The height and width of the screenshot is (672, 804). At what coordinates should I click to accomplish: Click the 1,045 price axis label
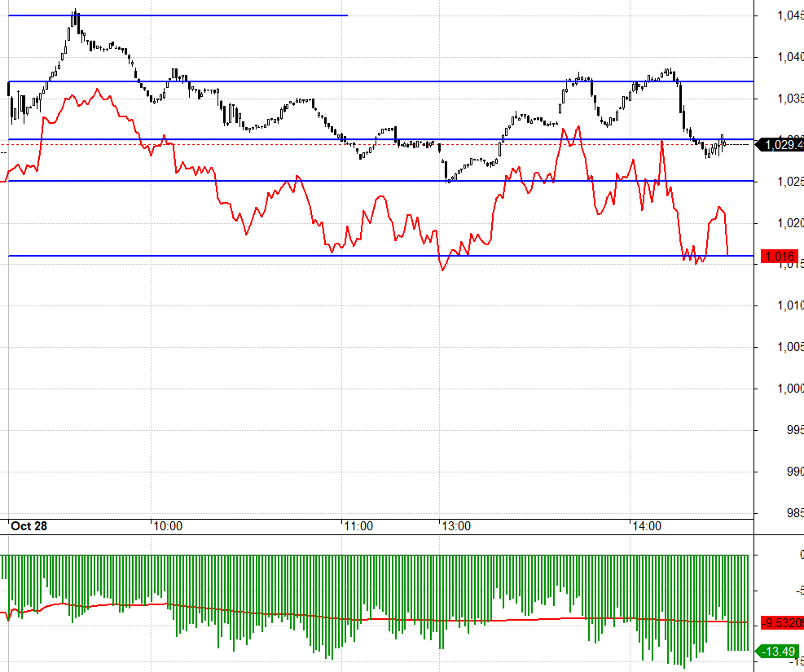coord(790,15)
